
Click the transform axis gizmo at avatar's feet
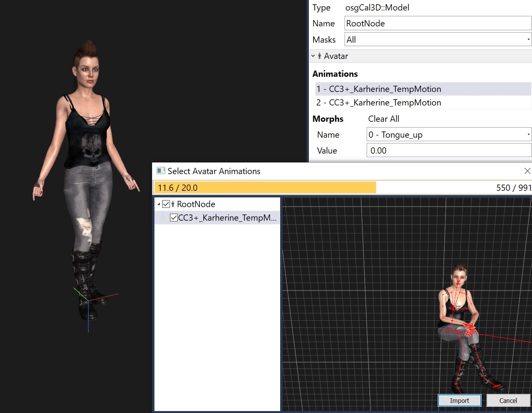point(88,301)
